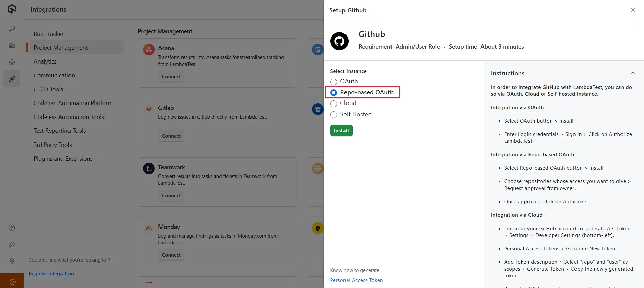Open the Bug Tracker category

coord(49,34)
